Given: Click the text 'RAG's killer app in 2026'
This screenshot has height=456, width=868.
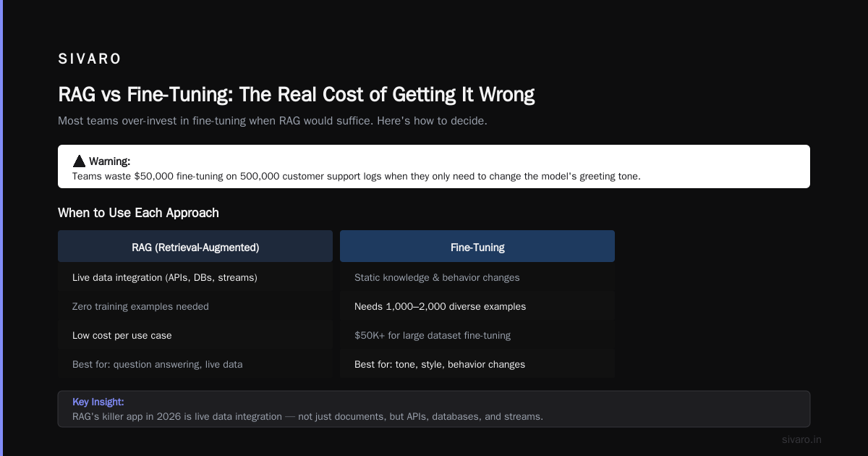Looking at the screenshot, I should (x=307, y=416).
